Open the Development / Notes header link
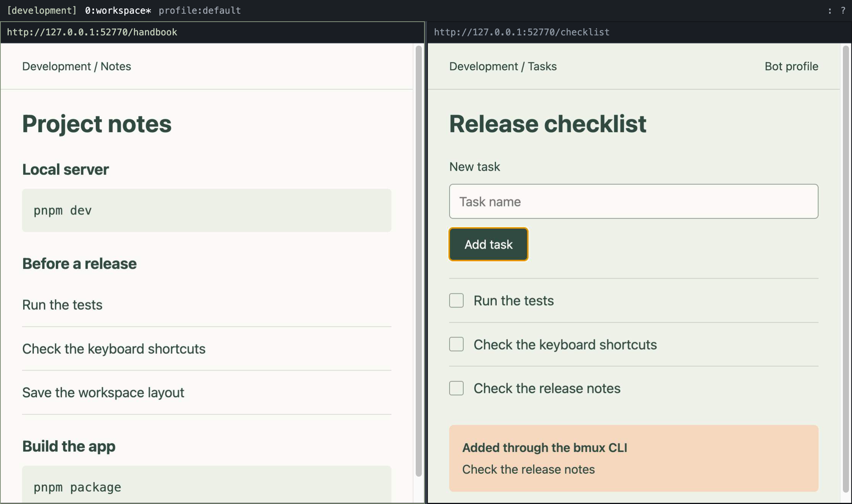The image size is (852, 504). [76, 66]
